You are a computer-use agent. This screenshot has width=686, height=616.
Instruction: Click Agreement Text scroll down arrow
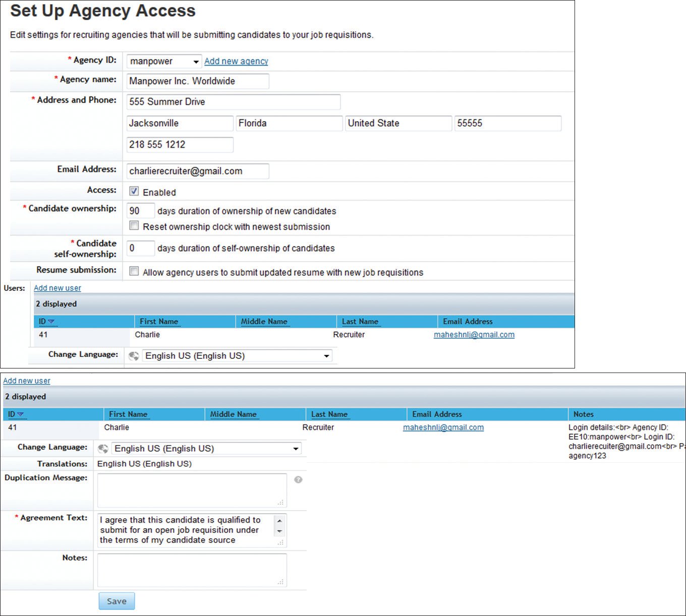tap(279, 531)
